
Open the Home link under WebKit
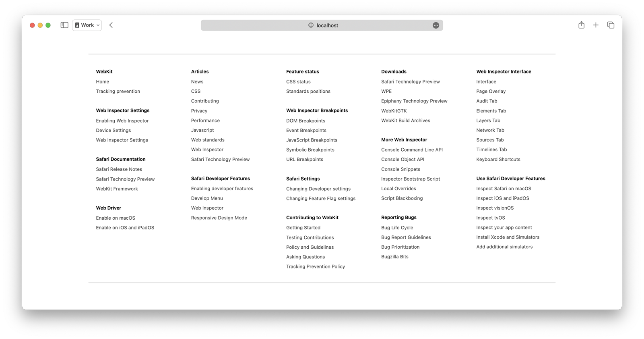[x=103, y=82]
